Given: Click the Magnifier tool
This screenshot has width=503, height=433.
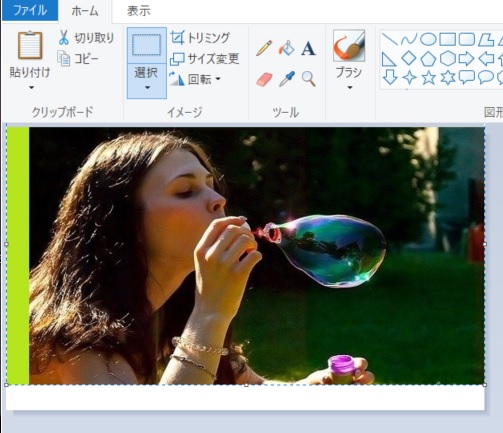Looking at the screenshot, I should coord(309,79).
